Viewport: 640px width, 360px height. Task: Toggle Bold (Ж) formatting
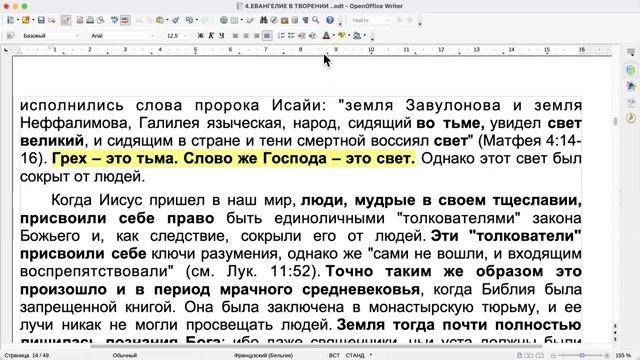tap(200, 36)
